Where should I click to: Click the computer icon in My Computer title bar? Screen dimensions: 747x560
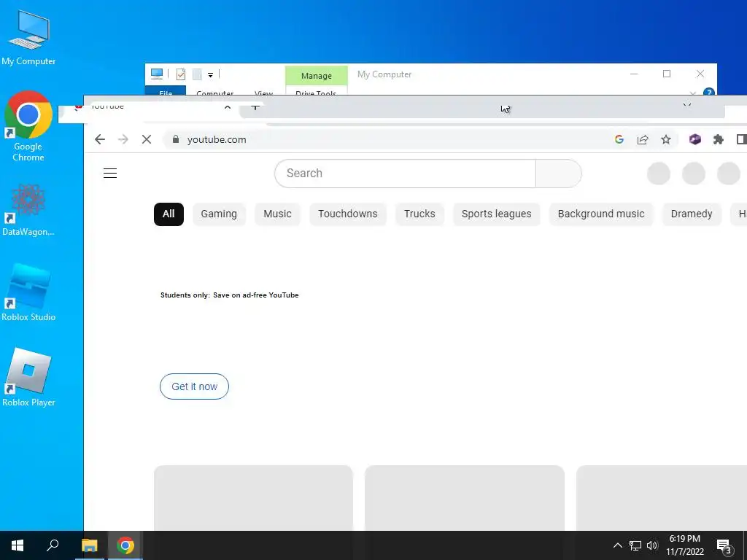157,74
